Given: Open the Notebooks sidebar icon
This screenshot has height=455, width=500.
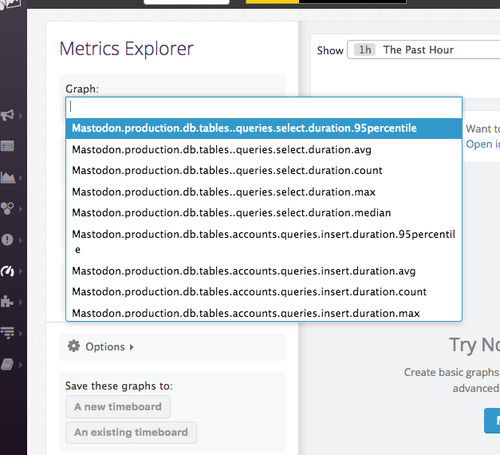Looking at the screenshot, I should [x=7, y=364].
